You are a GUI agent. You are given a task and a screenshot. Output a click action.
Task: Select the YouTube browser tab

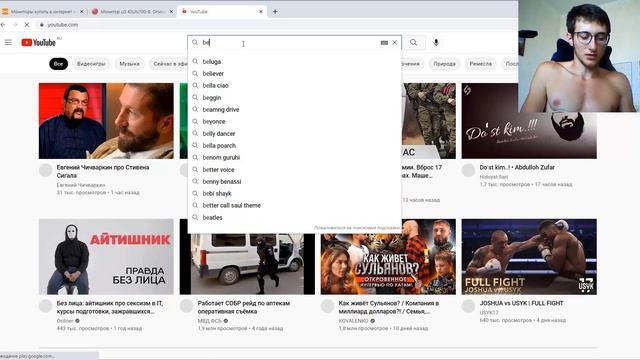click(x=222, y=12)
